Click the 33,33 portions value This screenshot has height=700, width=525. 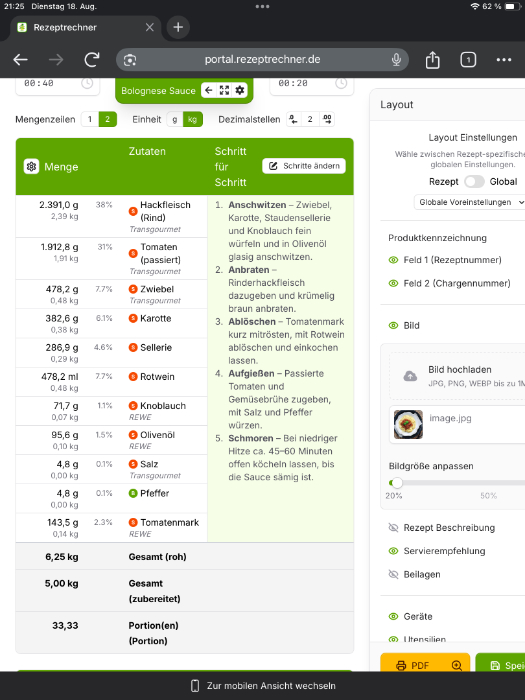(x=65, y=625)
